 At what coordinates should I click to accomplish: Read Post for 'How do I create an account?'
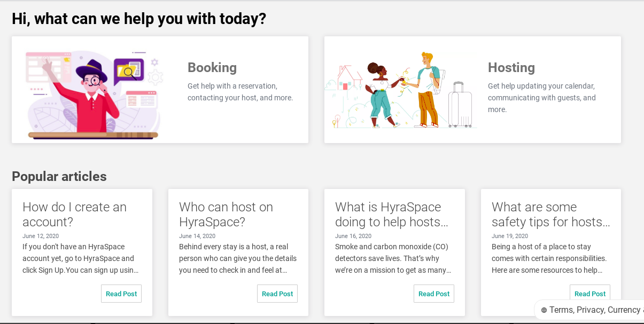coord(121,294)
